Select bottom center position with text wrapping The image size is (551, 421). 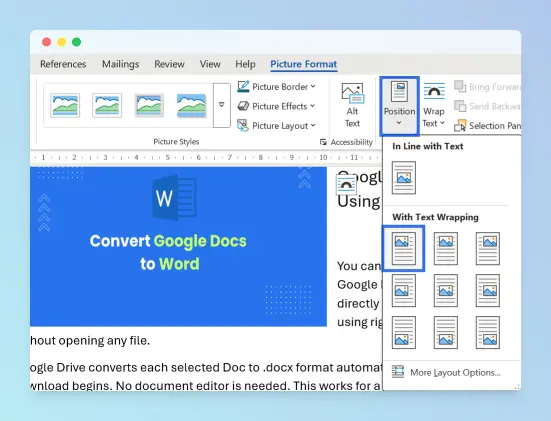[x=446, y=332]
